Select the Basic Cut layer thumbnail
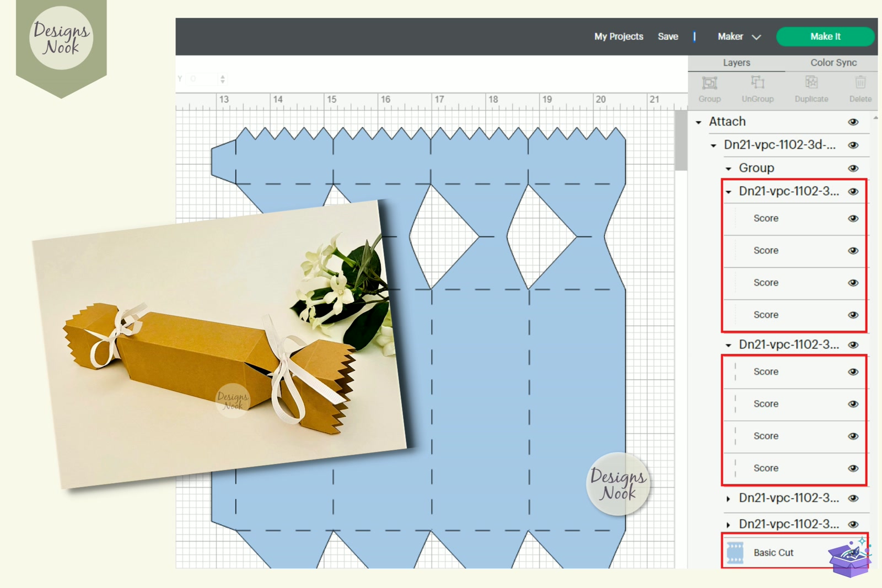 point(735,553)
